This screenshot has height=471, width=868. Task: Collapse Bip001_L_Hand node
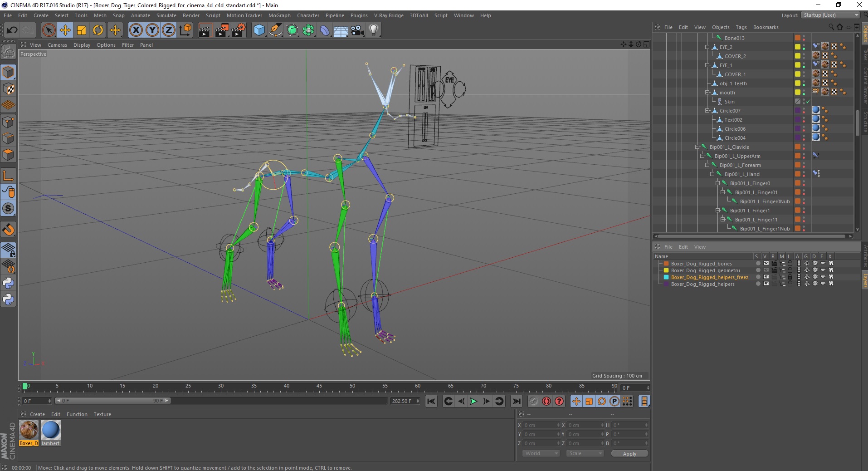tap(712, 174)
